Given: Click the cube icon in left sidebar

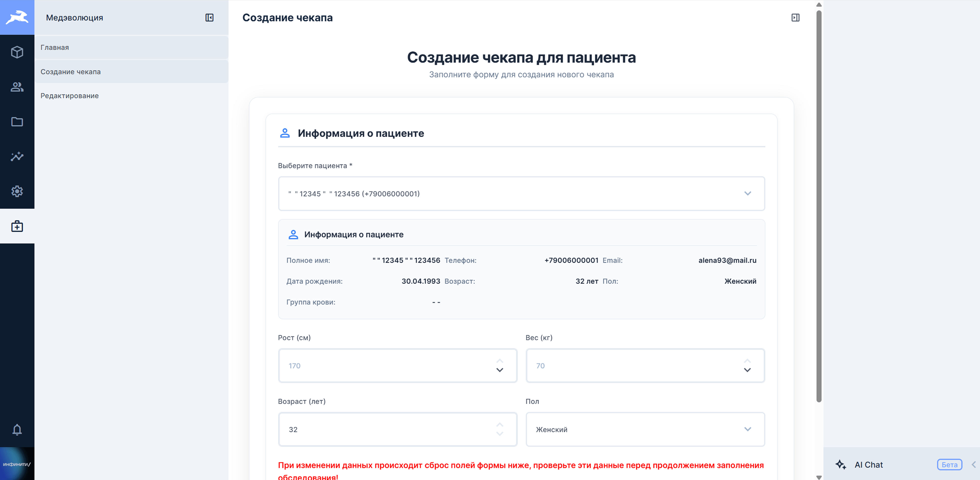Looking at the screenshot, I should point(17,52).
